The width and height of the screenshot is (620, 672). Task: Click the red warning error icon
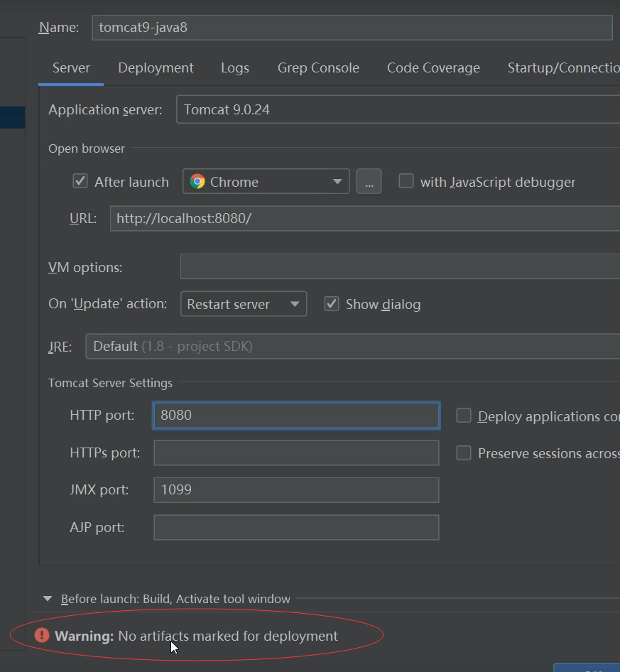[x=42, y=635]
